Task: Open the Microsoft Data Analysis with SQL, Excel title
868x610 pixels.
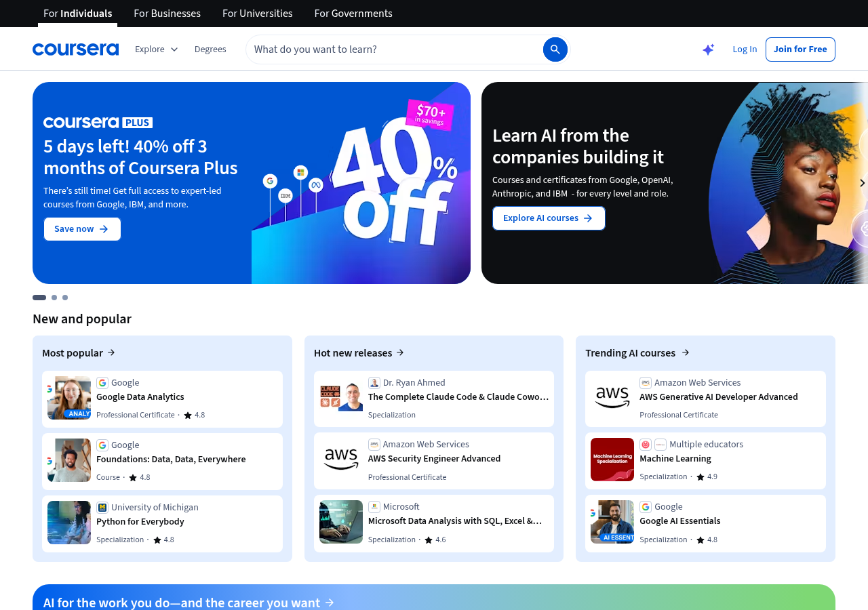Action: coord(455,521)
